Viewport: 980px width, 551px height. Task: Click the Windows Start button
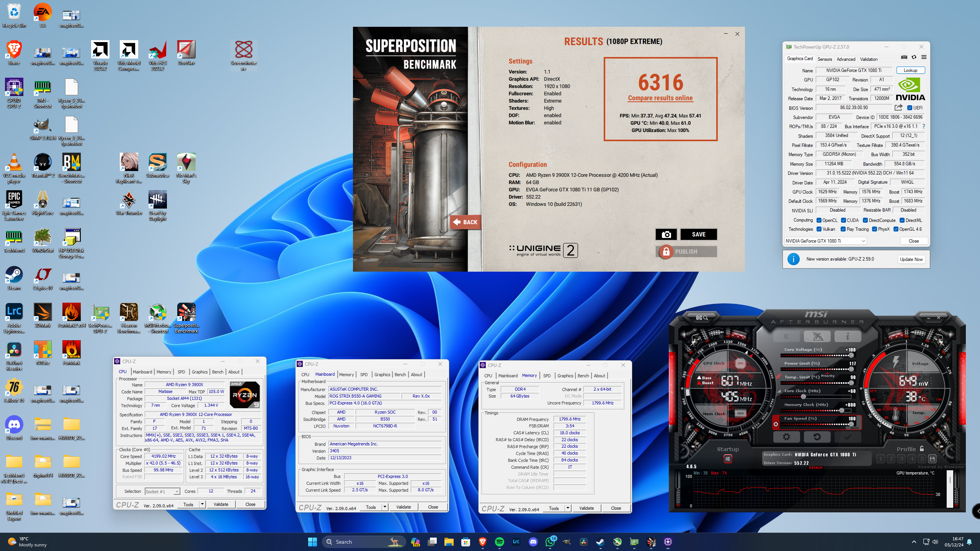coord(312,541)
